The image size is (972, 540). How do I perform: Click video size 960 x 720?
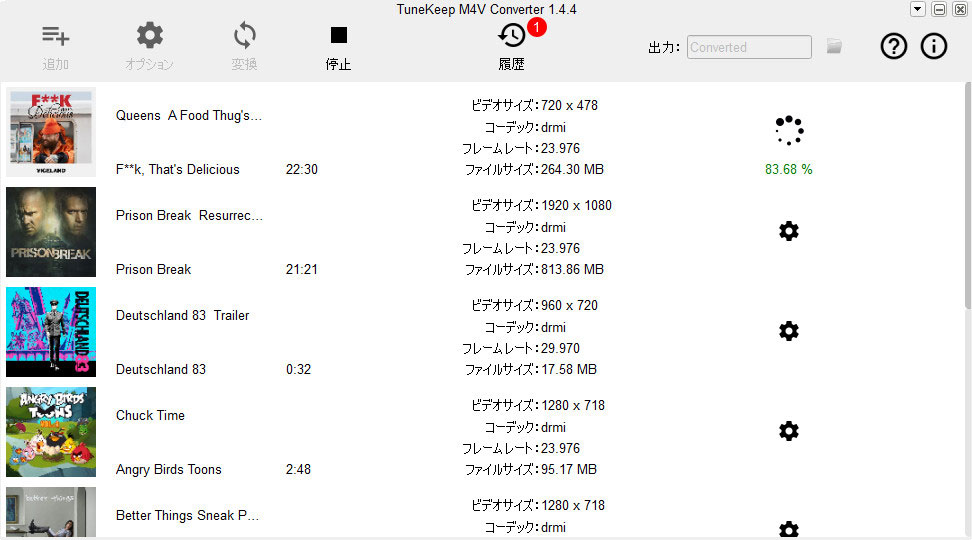point(569,305)
